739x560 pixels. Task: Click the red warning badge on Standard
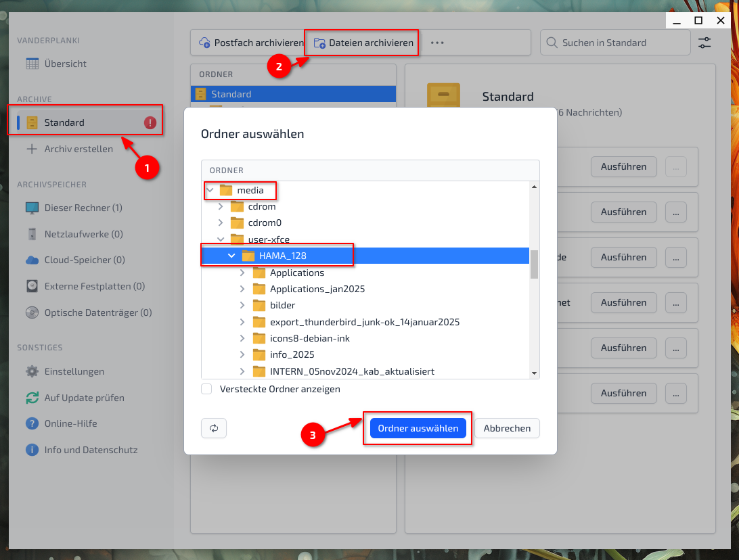[x=150, y=122]
